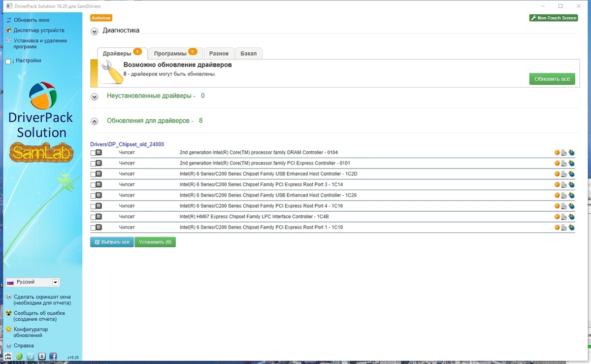Click globe icon in DRAM Controller 0104 row
The height and width of the screenshot is (364, 591).
(x=571, y=153)
